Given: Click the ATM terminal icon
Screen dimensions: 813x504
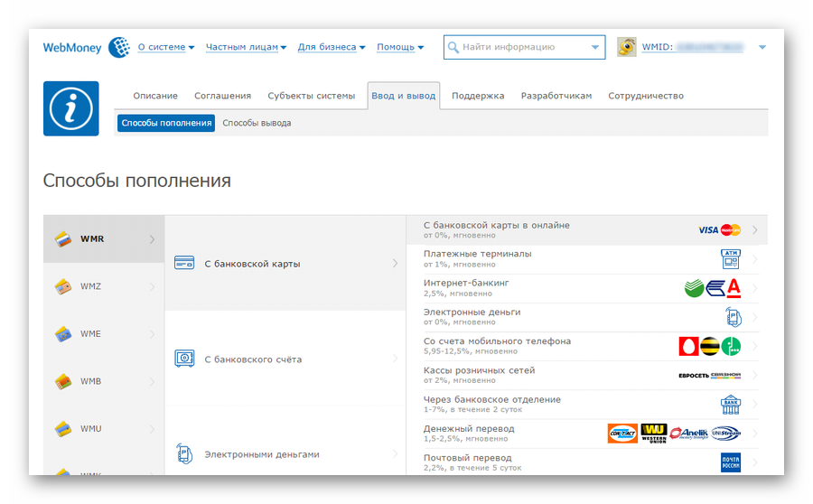Looking at the screenshot, I should 731,258.
